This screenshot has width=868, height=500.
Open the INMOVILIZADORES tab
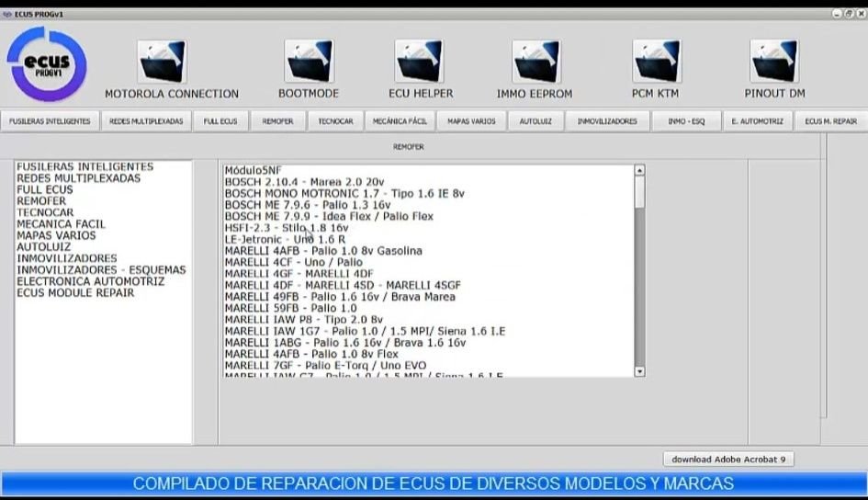click(607, 121)
